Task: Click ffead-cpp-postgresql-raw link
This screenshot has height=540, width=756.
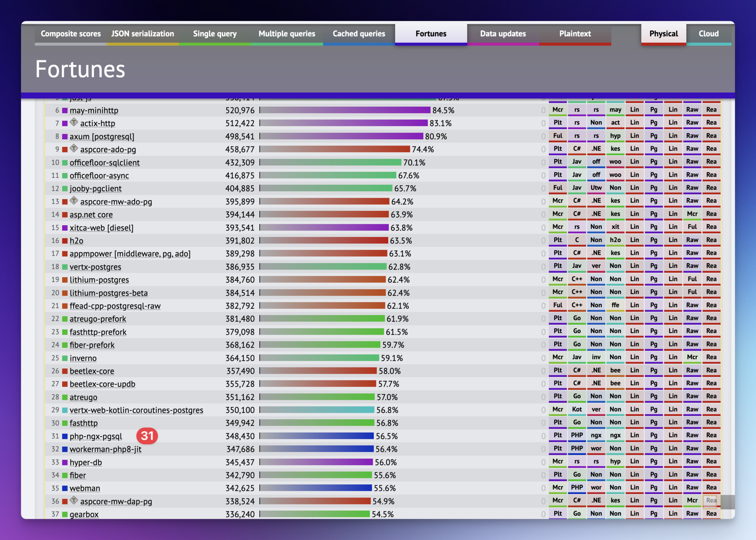Action: (115, 306)
